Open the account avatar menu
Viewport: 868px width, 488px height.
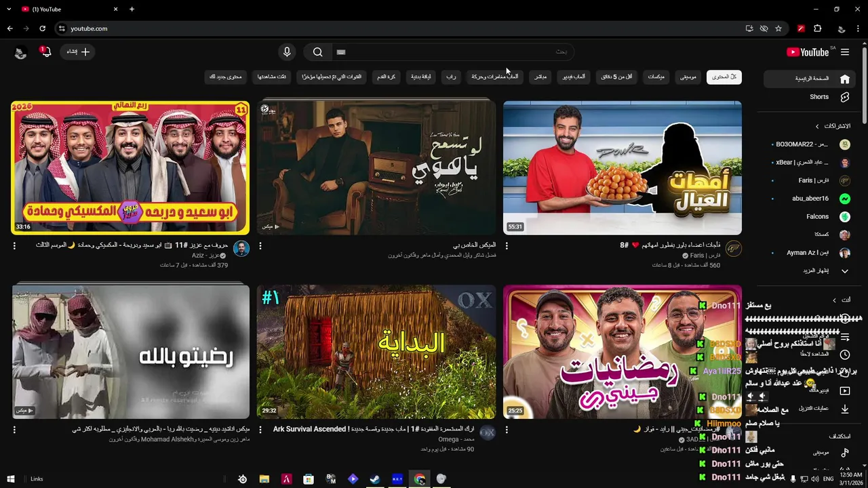tap(20, 52)
